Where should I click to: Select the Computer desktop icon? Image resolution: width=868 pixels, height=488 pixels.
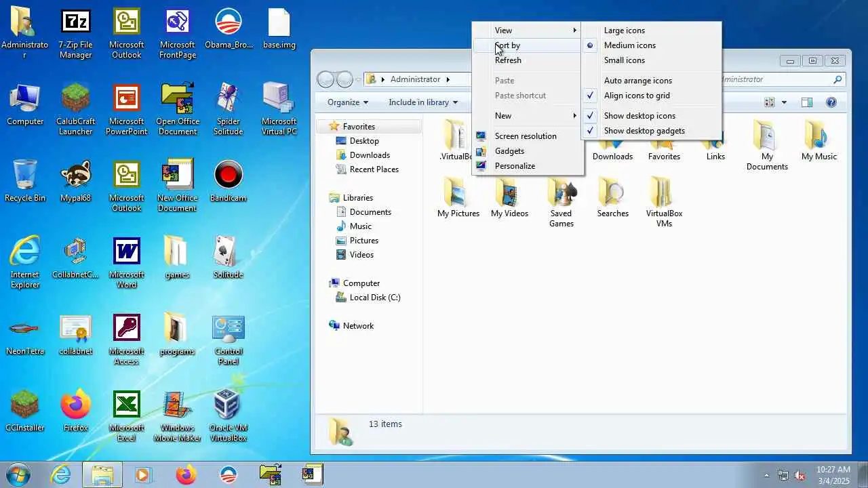pyautogui.click(x=25, y=105)
